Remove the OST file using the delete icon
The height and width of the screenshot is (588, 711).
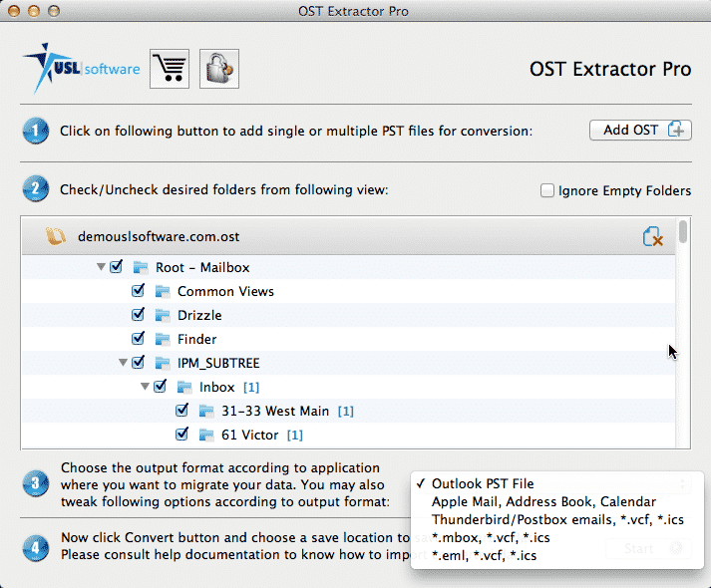click(653, 236)
